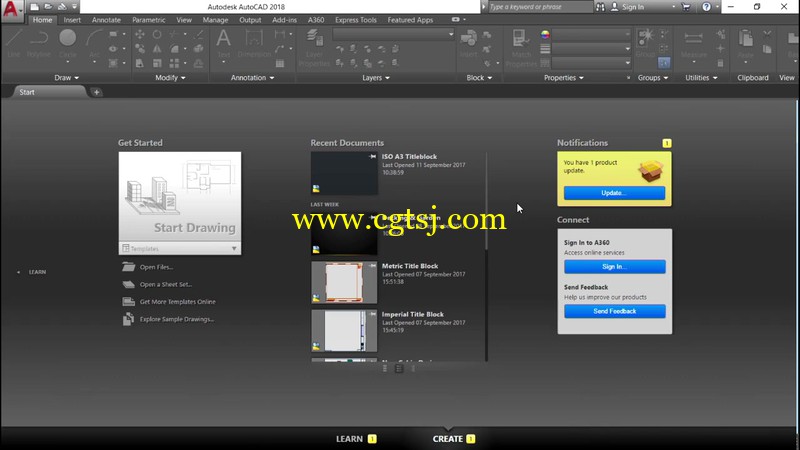Click the Measure tool
This screenshot has height=450, width=800.
693,44
